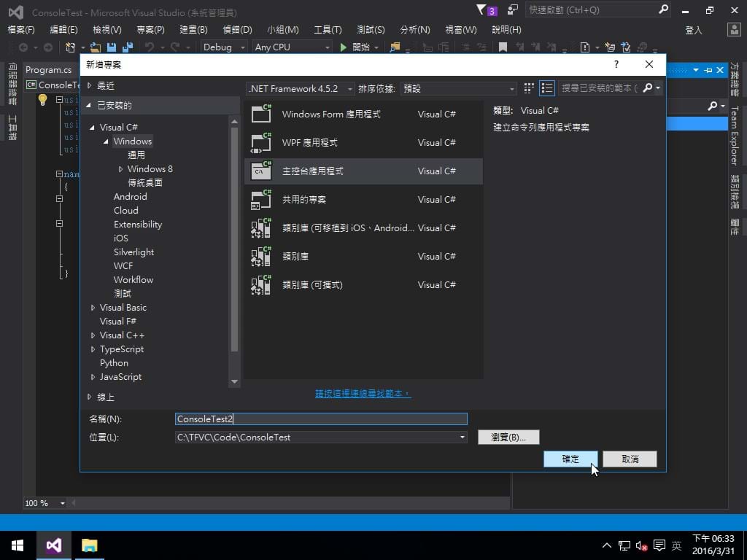Click the Undo toolbar icon
This screenshot has width=747, height=560.
(x=150, y=47)
